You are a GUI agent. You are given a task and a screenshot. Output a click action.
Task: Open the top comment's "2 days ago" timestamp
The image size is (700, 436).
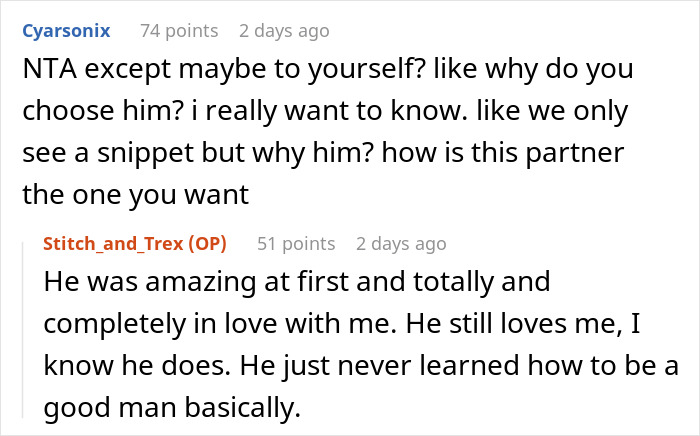pyautogui.click(x=284, y=31)
